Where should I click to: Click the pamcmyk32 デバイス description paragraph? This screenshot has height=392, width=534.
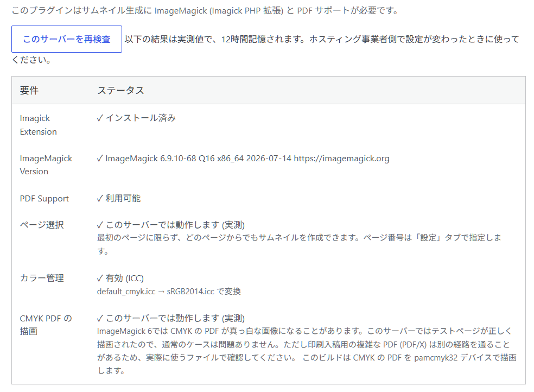307,351
